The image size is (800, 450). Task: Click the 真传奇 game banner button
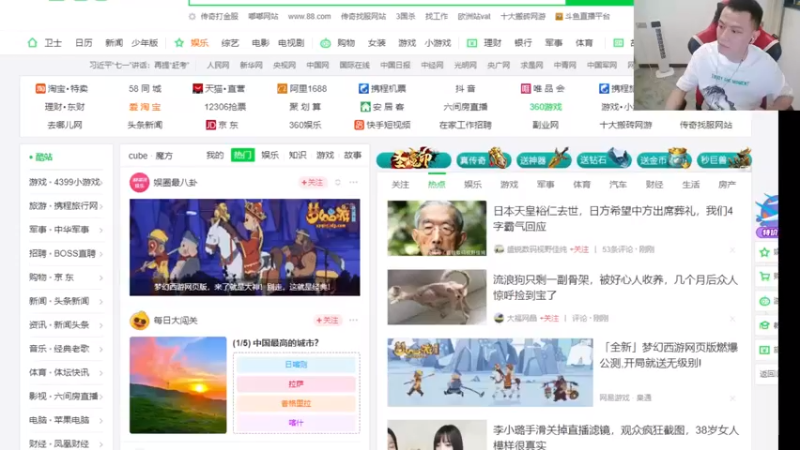(484, 160)
